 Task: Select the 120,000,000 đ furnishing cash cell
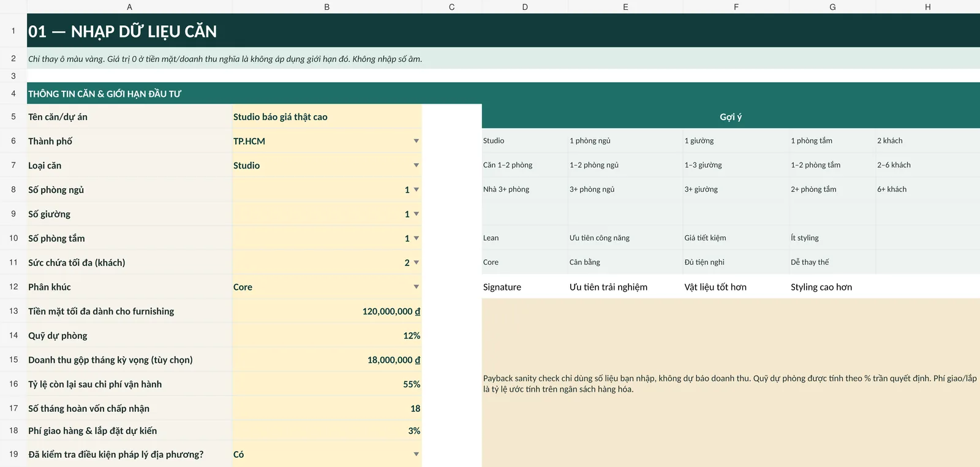point(326,311)
